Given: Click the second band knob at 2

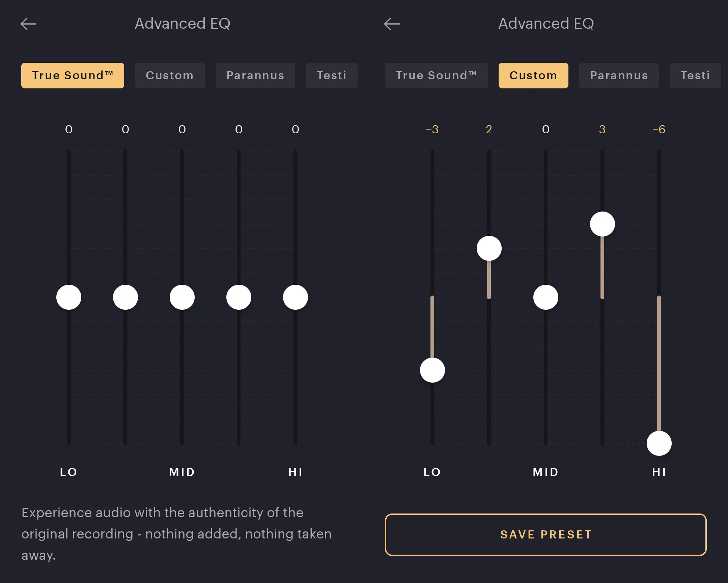Looking at the screenshot, I should pos(489,248).
